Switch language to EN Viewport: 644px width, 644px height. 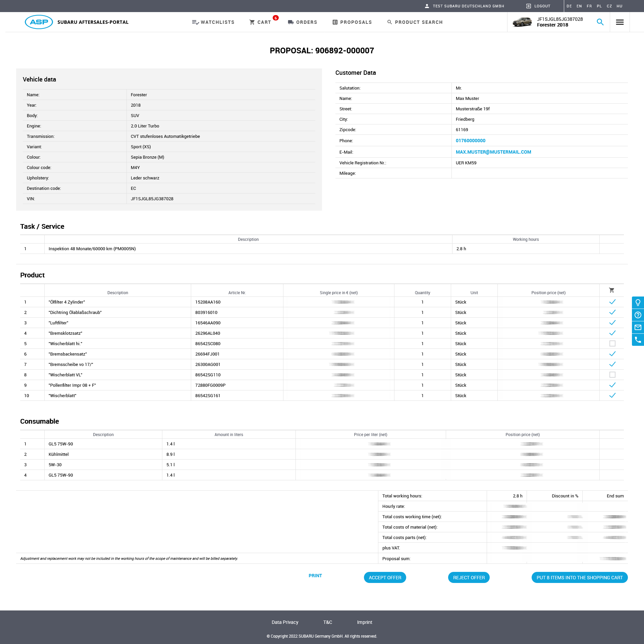click(x=579, y=6)
